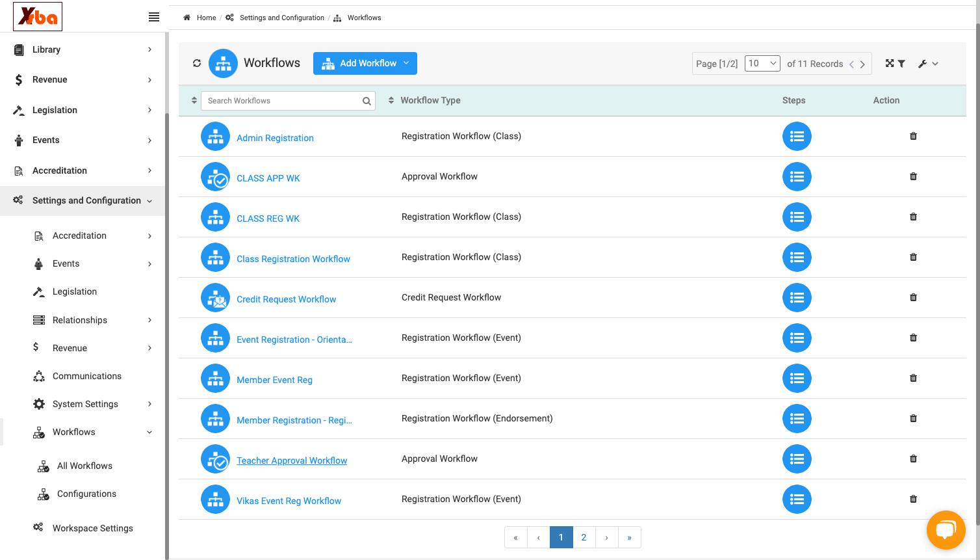The image size is (980, 560).
Task: Delete the Admin Registration workflow
Action: click(x=913, y=136)
